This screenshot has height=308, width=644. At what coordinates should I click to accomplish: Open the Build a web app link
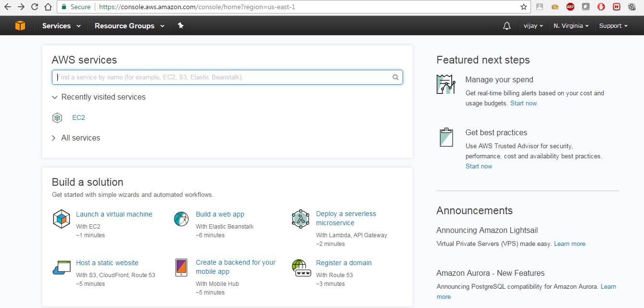(220, 214)
